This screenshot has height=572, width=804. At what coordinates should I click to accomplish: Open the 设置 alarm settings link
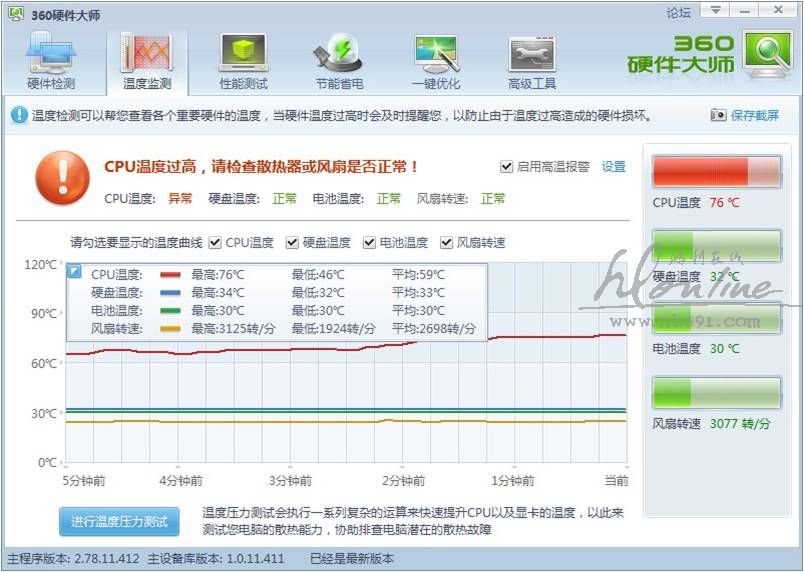[x=614, y=167]
